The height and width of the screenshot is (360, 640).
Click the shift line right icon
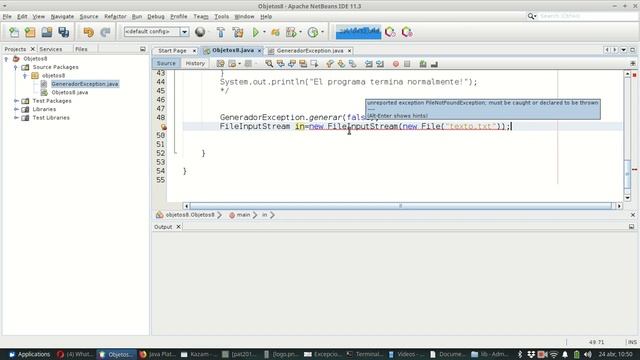pyautogui.click(x=380, y=64)
